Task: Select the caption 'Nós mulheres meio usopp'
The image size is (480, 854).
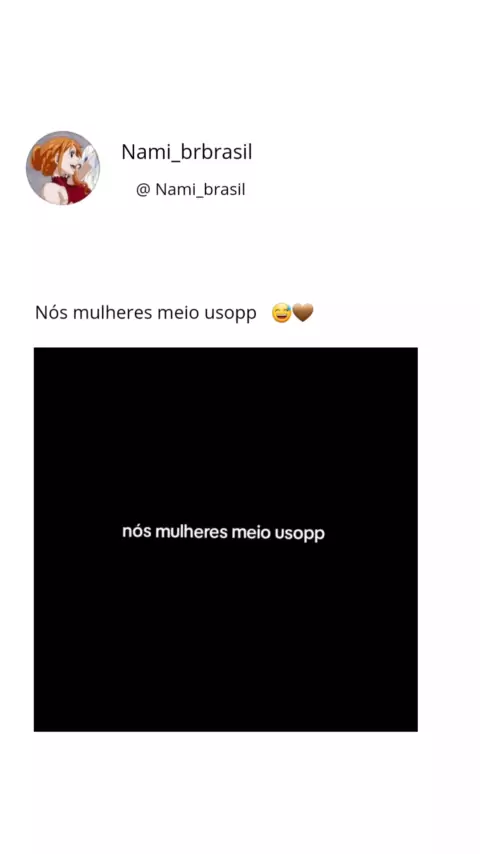Action: tap(145, 314)
